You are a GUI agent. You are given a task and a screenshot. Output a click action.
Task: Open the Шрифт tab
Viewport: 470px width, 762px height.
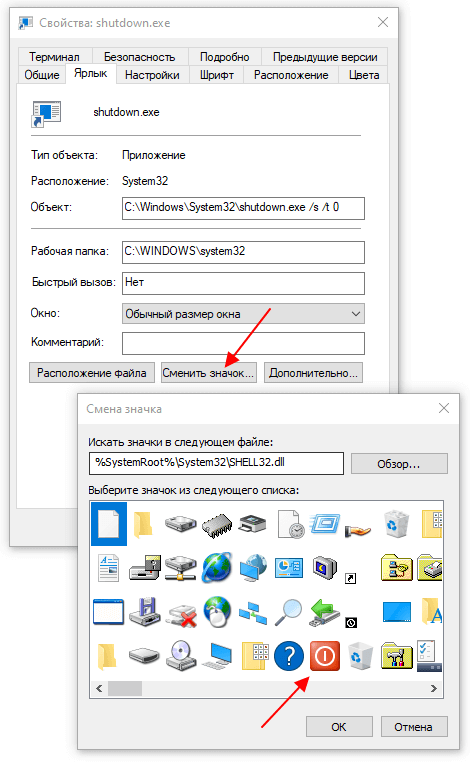coord(217,75)
